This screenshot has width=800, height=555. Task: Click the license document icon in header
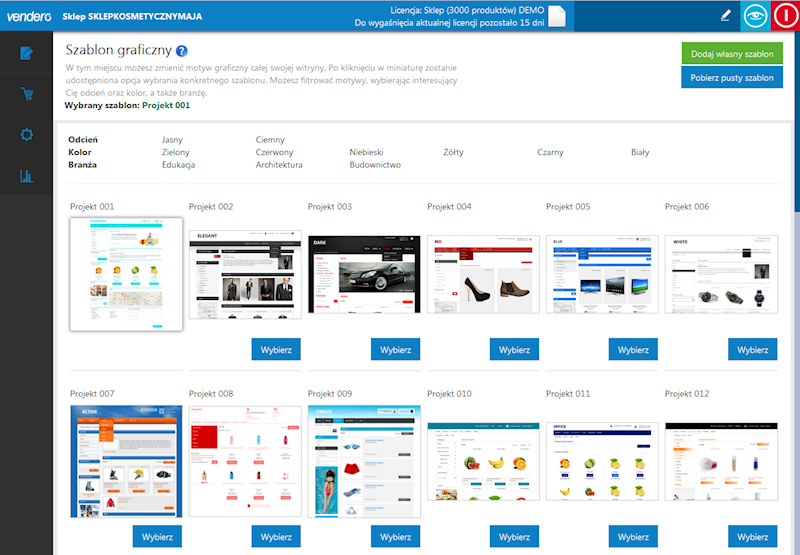[557, 16]
